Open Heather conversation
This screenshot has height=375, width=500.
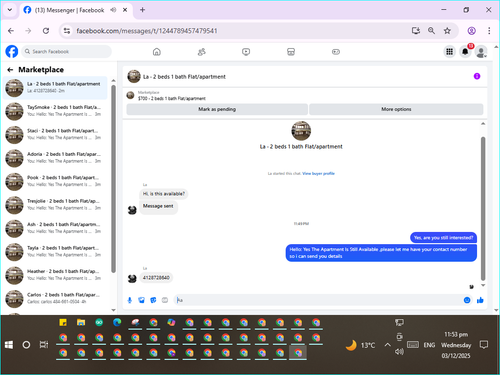coord(55,275)
